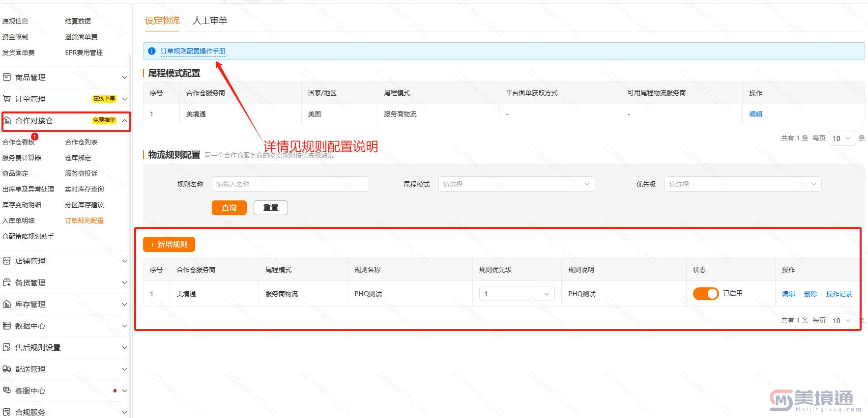Click the 售后规则设置 icon
868x418 pixels.
[x=7, y=347]
